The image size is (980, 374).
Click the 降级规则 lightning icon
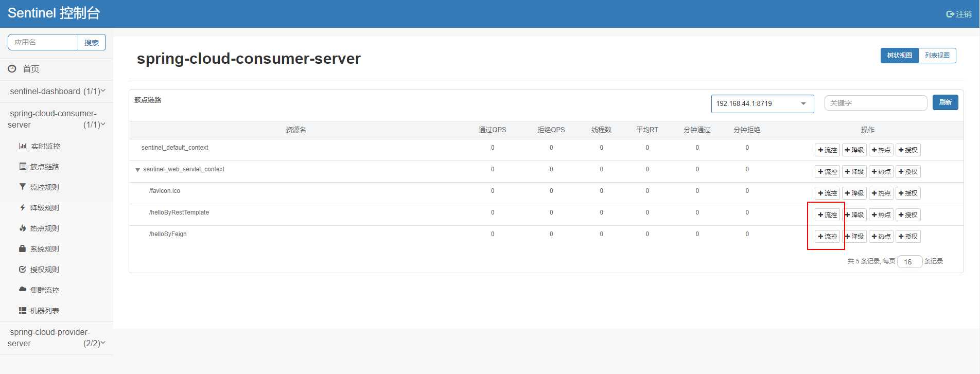tap(22, 207)
